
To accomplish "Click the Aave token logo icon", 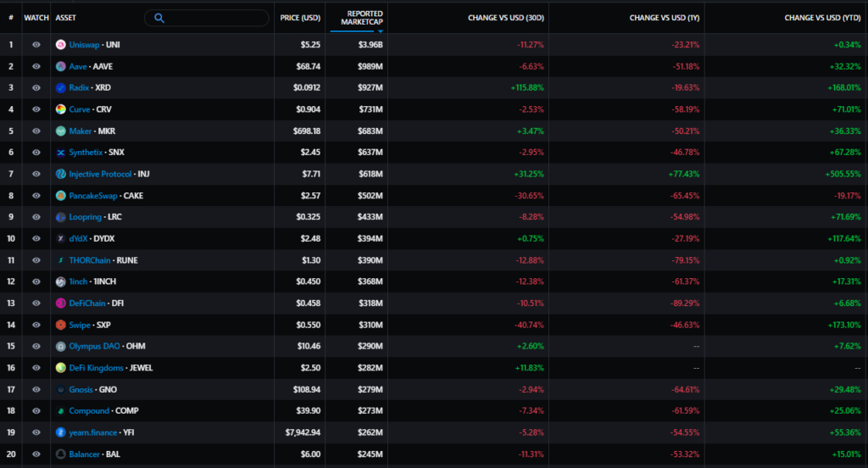I will pos(61,66).
